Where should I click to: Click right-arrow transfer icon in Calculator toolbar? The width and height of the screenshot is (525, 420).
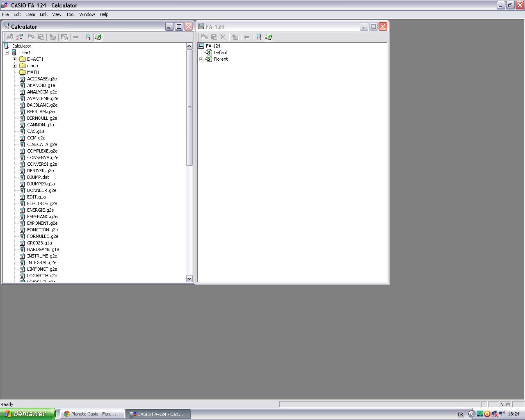pos(76,37)
